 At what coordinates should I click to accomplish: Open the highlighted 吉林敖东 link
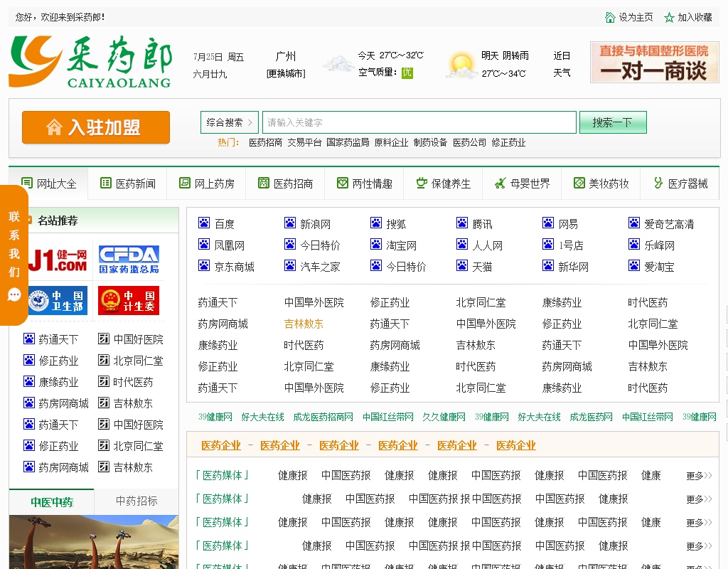304,324
